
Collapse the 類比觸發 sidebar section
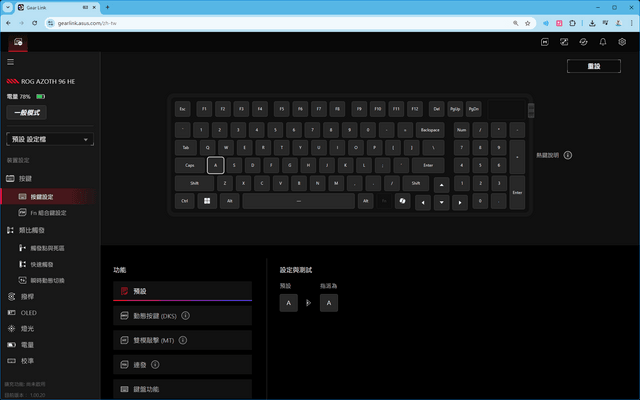[32, 230]
